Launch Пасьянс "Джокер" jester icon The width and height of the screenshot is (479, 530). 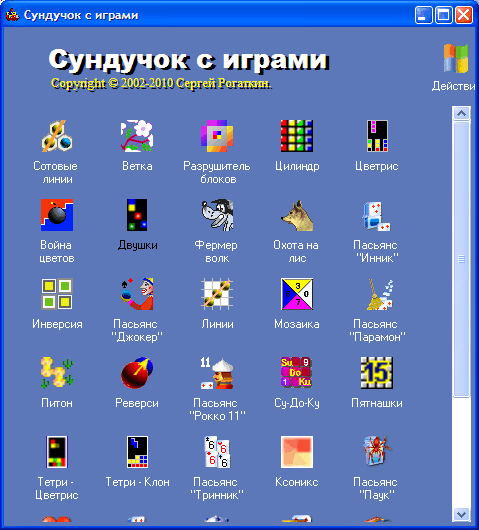click(137, 294)
